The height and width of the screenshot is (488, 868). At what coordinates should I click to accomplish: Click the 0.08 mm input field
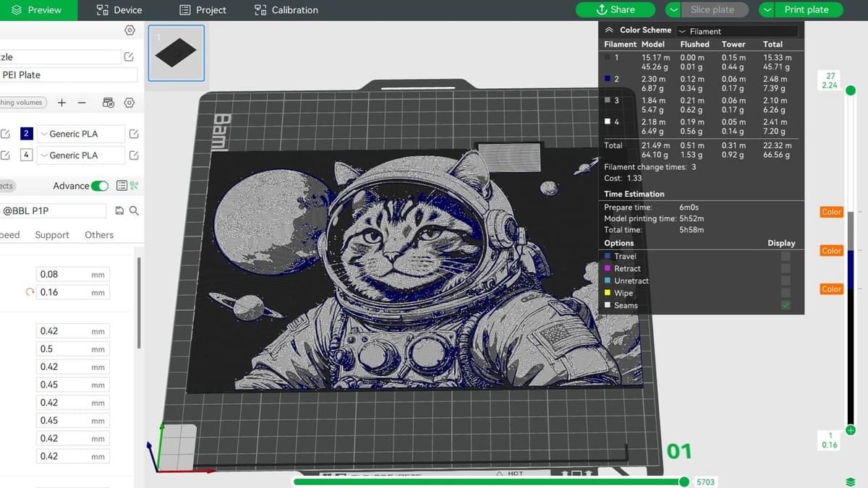pos(73,274)
